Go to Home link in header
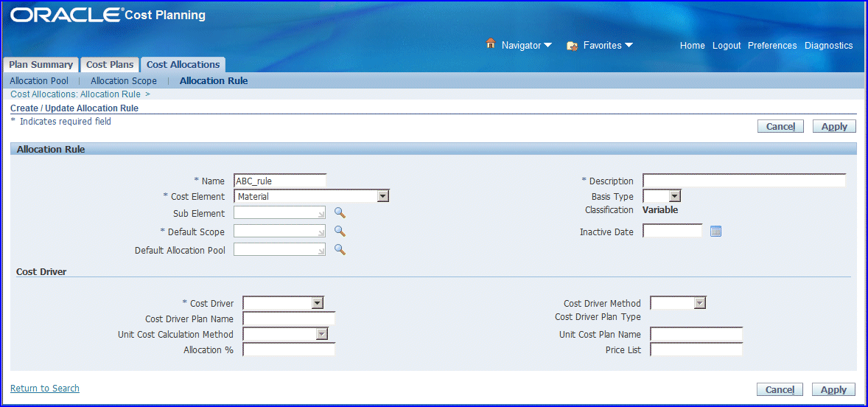 pyautogui.click(x=693, y=46)
